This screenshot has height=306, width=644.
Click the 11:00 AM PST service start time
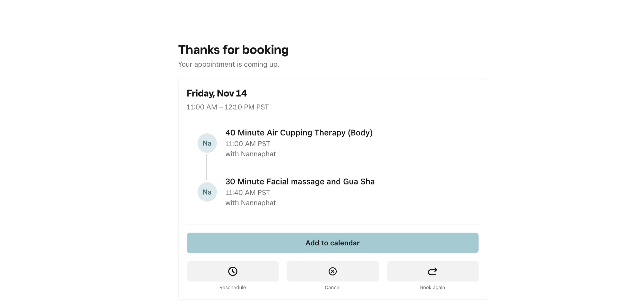click(x=247, y=144)
